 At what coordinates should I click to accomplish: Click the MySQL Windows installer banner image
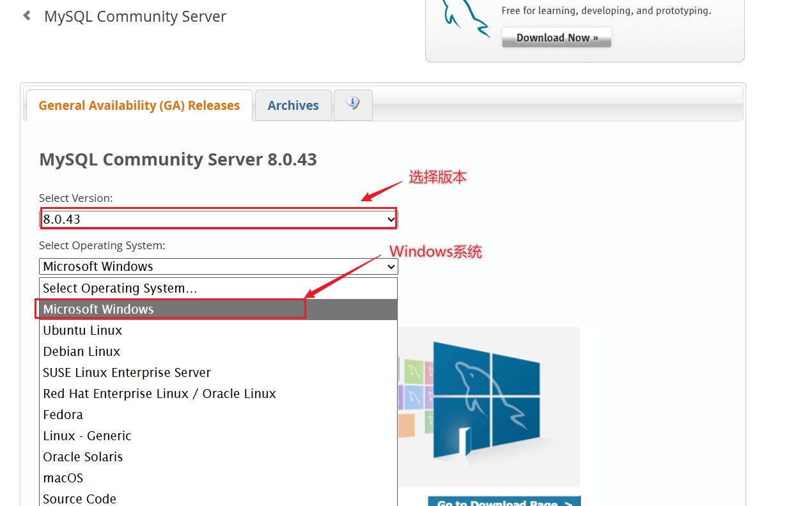coord(489,407)
